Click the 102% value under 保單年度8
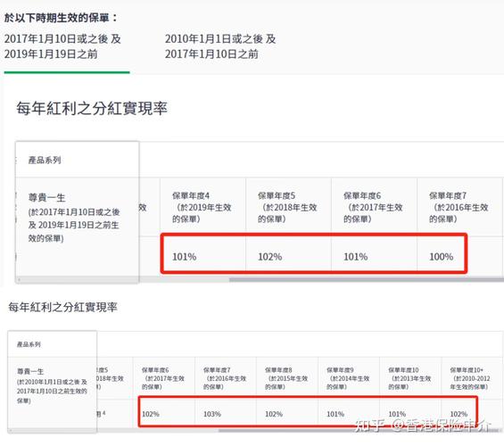 274,414
